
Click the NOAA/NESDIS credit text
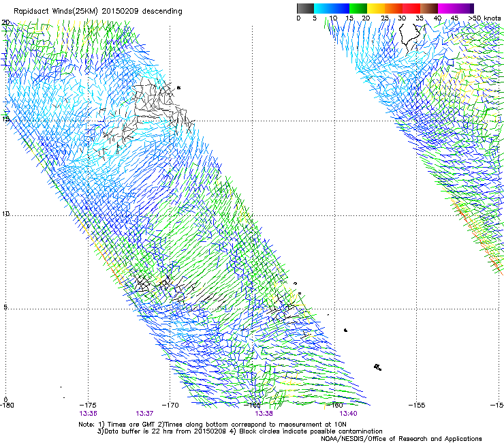(x=401, y=439)
